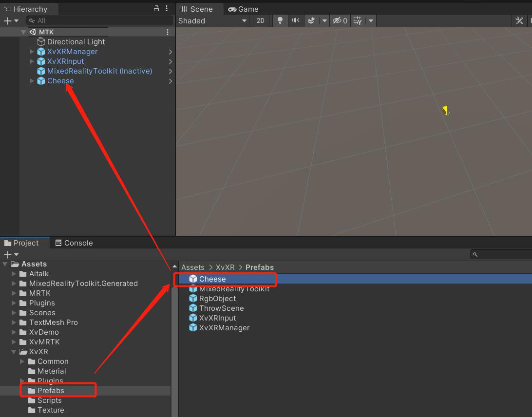The height and width of the screenshot is (417, 532).
Task: Expand the MRTK folder
Action: (14, 293)
